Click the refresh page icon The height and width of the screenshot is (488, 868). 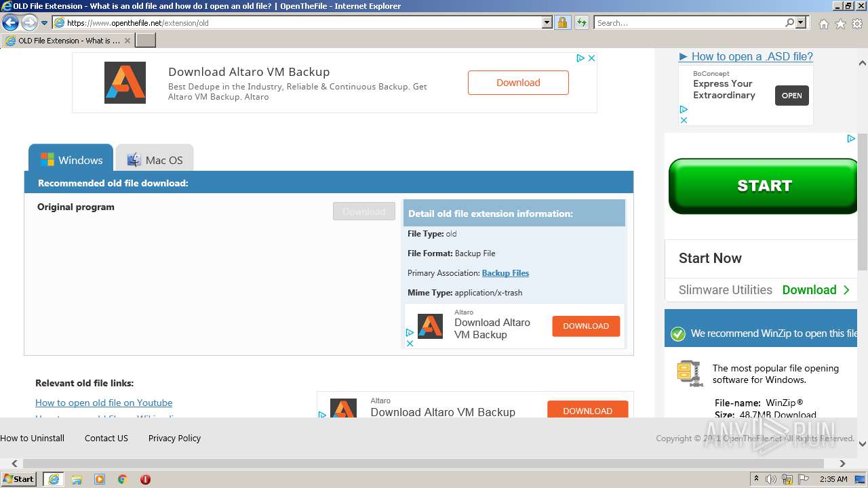pos(581,22)
